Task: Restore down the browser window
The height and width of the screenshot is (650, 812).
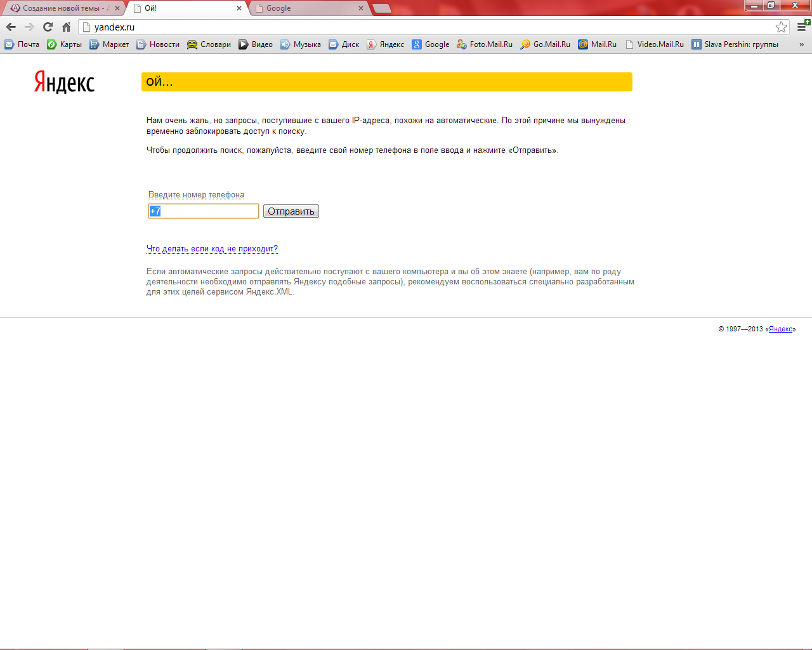Action: (771, 5)
